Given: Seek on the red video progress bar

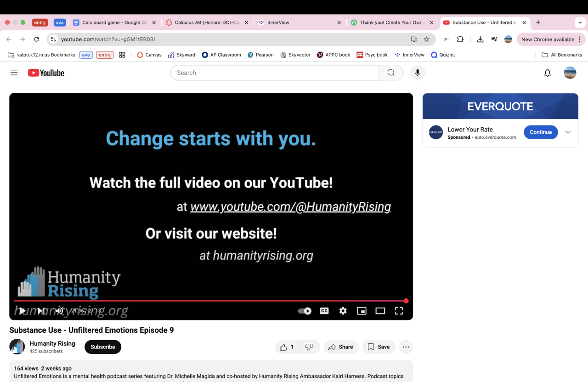Looking at the screenshot, I should click(x=210, y=301).
